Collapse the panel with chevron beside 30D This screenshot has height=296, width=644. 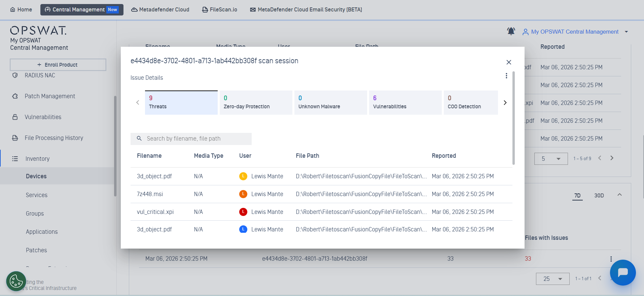pyautogui.click(x=619, y=195)
